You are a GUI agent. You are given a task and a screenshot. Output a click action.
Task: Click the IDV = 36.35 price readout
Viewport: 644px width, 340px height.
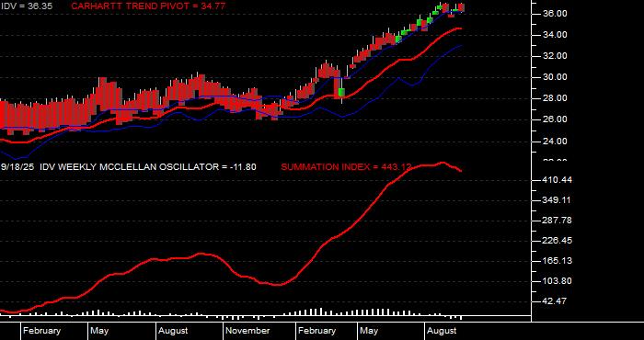(x=27, y=6)
